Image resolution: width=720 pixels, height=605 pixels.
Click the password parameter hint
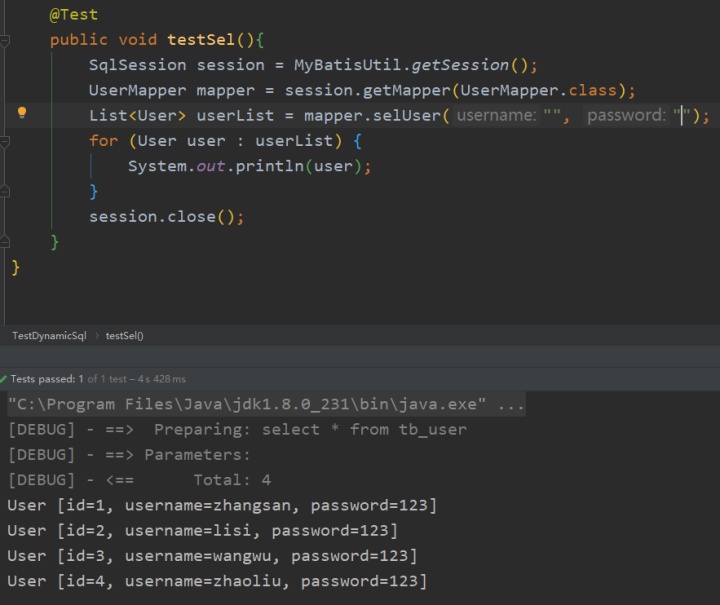pyautogui.click(x=626, y=115)
